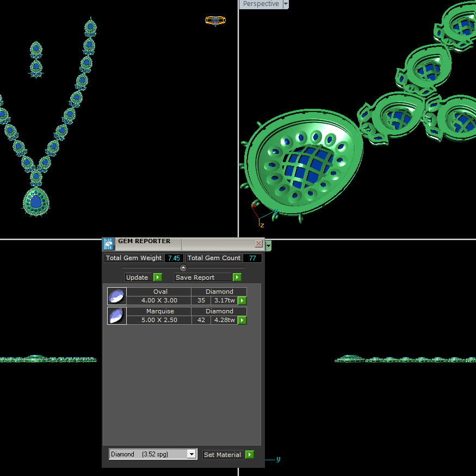The width and height of the screenshot is (476, 476).
Task: Click the green arrow beside Save Report
Action: pos(237,277)
